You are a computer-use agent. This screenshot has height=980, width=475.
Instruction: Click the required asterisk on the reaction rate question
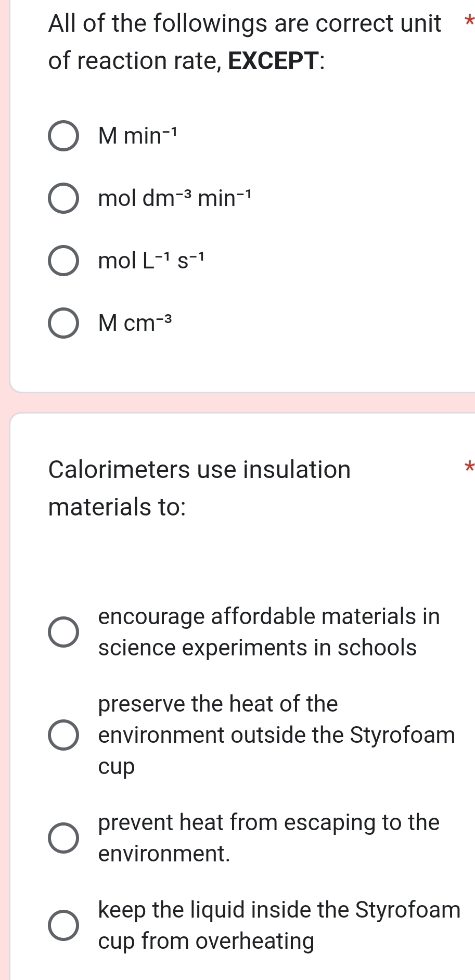pos(469,22)
